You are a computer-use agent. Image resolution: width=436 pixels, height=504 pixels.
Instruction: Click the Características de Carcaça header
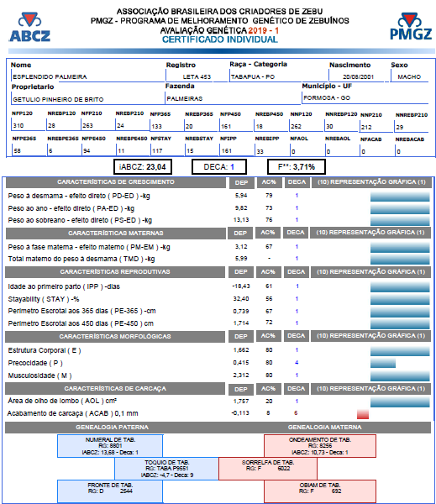coord(115,389)
